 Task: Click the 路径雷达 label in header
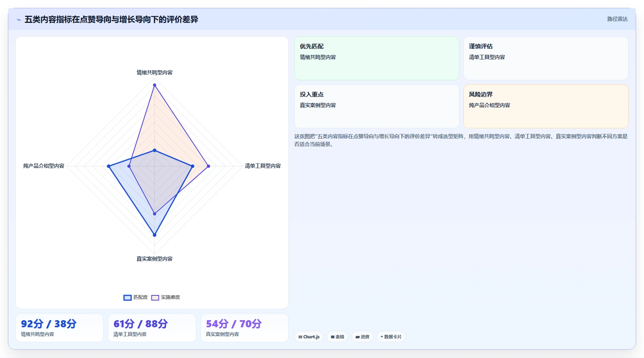click(617, 19)
